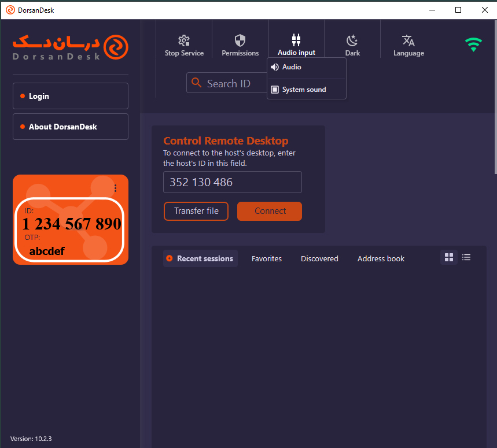Click the host ID input field
This screenshot has width=497, height=448.
pyautogui.click(x=233, y=182)
